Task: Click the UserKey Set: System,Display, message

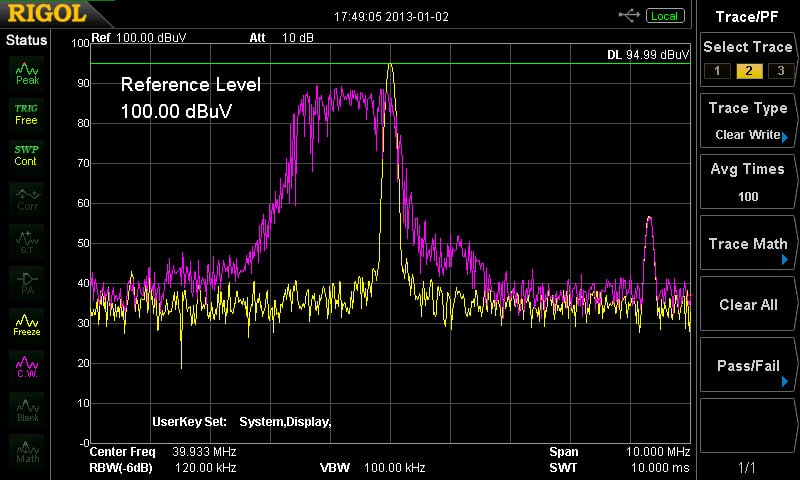Action: click(242, 422)
